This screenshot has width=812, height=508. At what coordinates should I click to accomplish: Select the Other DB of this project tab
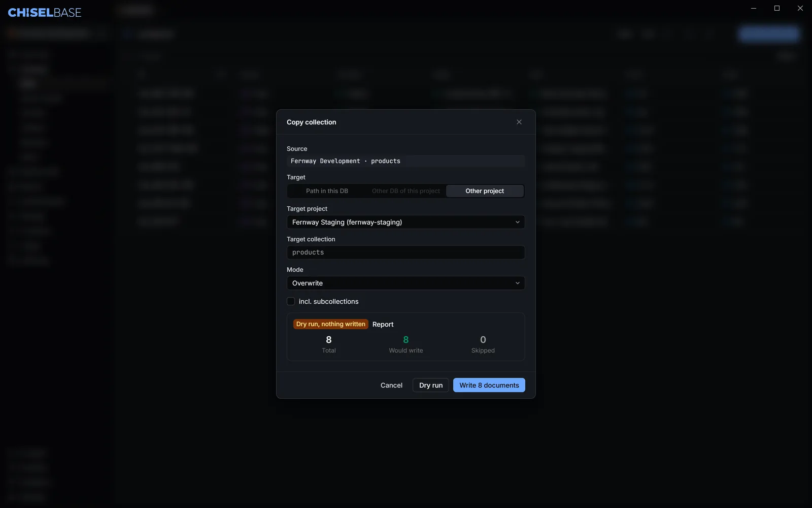pyautogui.click(x=405, y=191)
